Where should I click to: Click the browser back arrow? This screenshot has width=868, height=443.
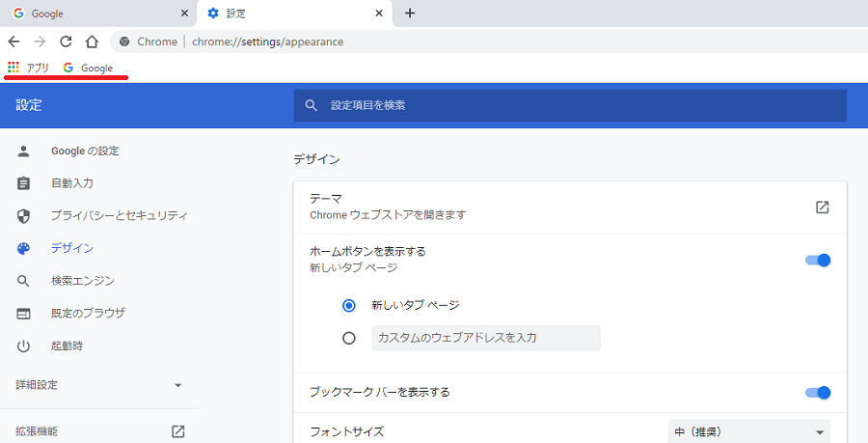tap(14, 42)
